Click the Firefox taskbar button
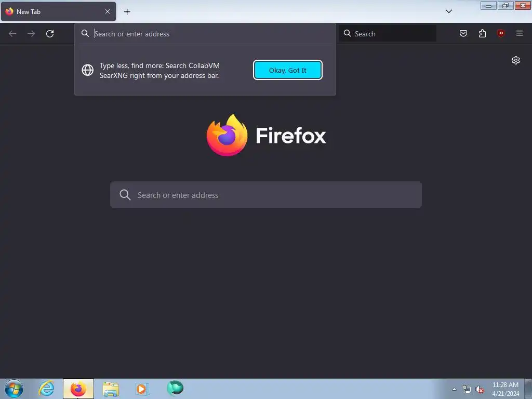This screenshot has height=399, width=532. (78, 389)
